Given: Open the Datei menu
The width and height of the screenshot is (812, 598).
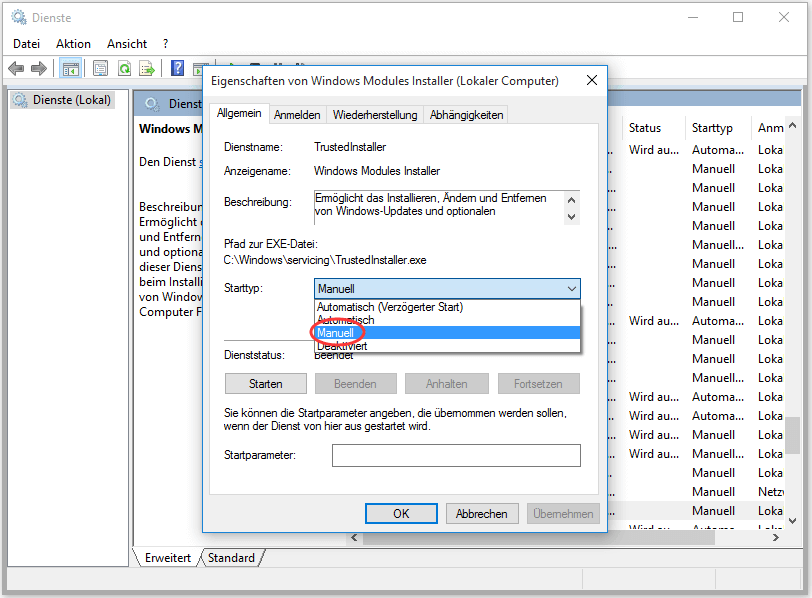Looking at the screenshot, I should click(26, 44).
